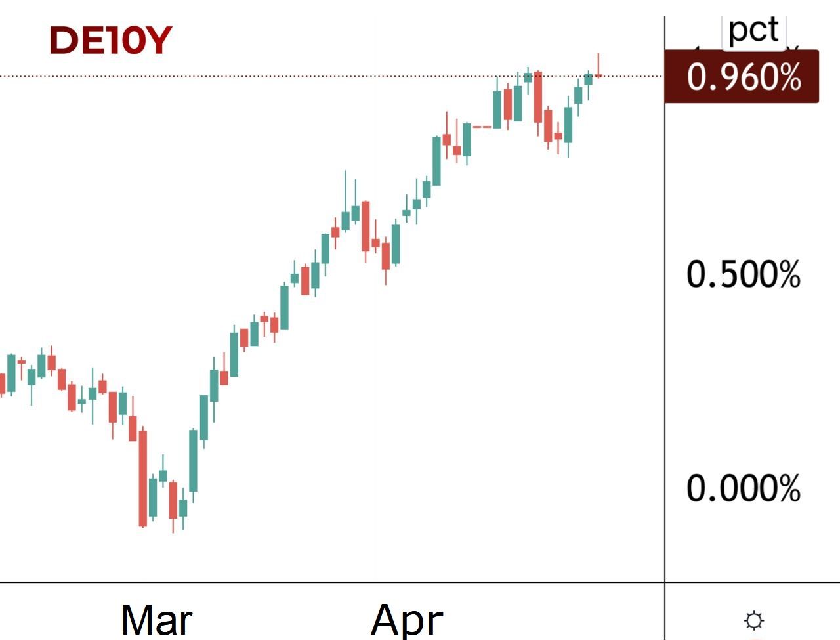Open chart settings gear icon
This screenshot has width=840, height=640.
(754, 620)
